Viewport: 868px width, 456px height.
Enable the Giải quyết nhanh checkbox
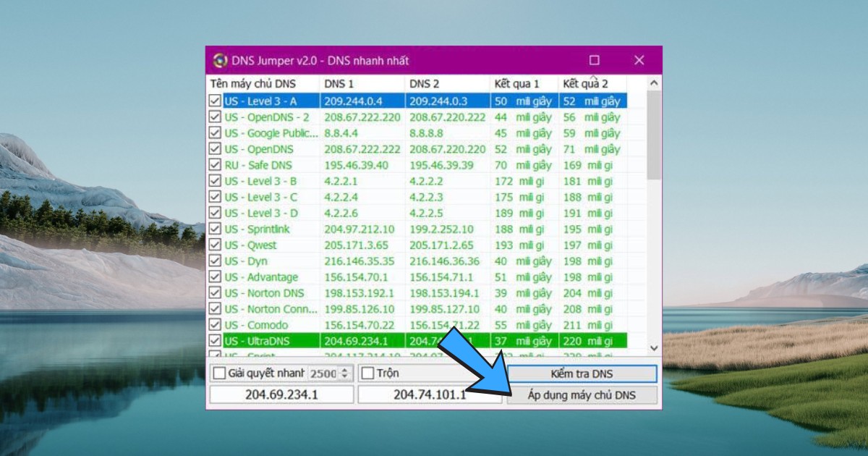(219, 373)
